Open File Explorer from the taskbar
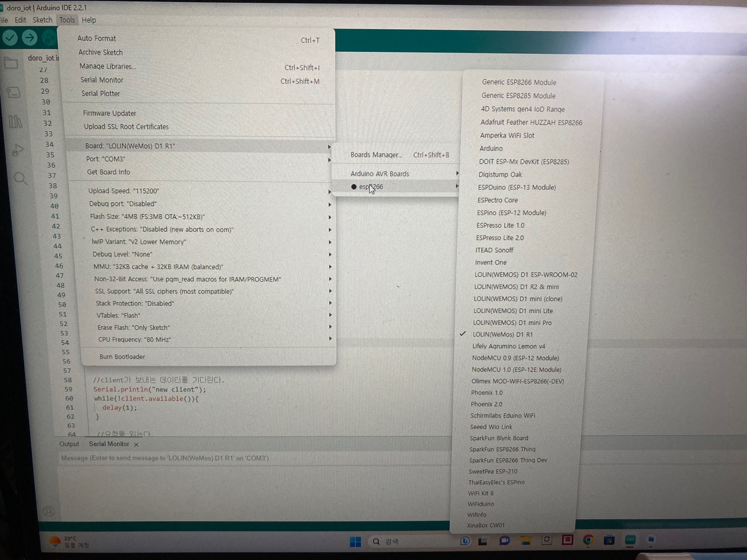Viewport: 747px width, 560px height. tap(525, 541)
